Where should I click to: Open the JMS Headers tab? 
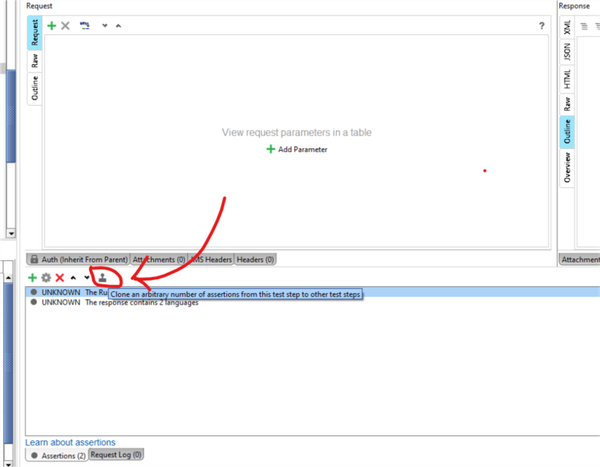point(211,259)
